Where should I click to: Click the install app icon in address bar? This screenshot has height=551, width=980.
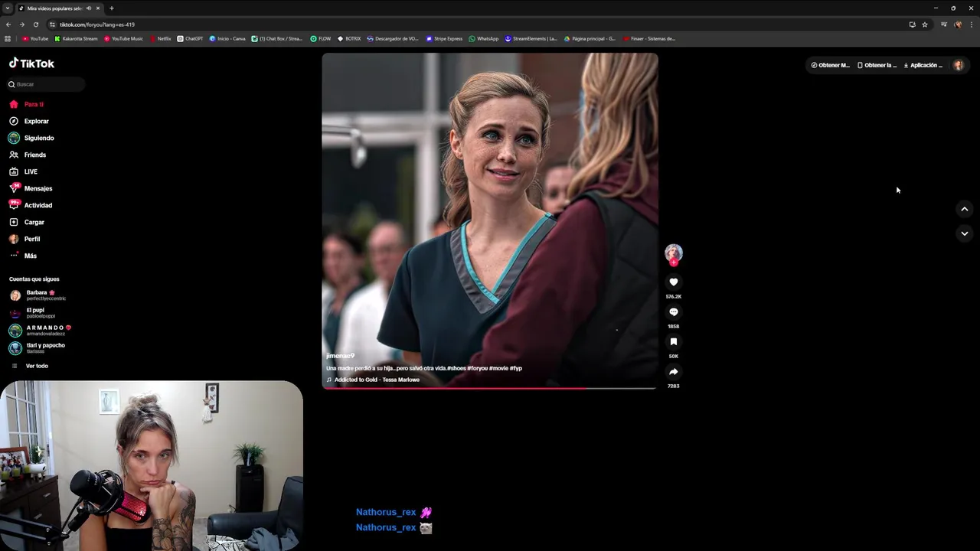[x=912, y=24]
